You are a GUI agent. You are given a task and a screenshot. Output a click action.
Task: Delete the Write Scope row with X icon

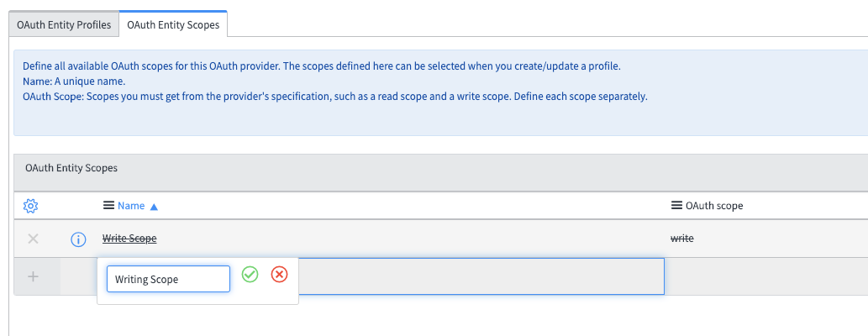[x=34, y=239]
